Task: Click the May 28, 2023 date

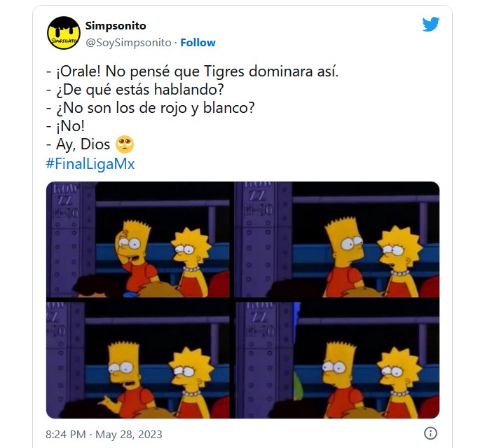Action: coord(129,434)
